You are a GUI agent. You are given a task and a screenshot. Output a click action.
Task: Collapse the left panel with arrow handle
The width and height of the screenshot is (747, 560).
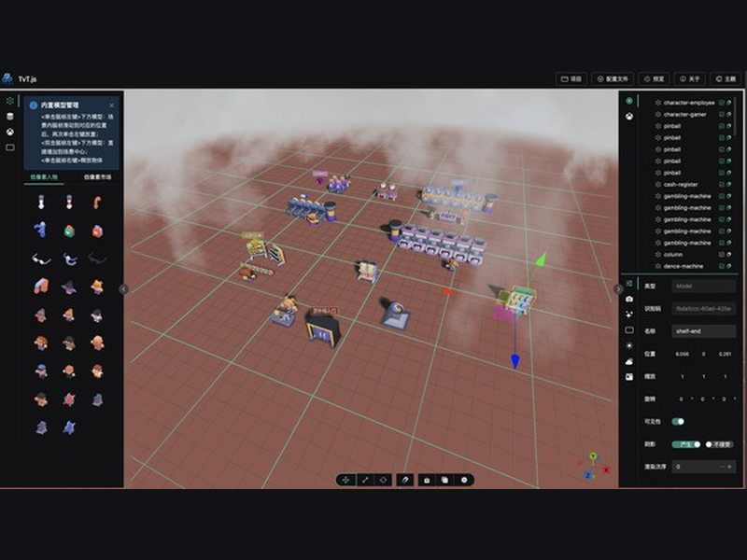(123, 289)
